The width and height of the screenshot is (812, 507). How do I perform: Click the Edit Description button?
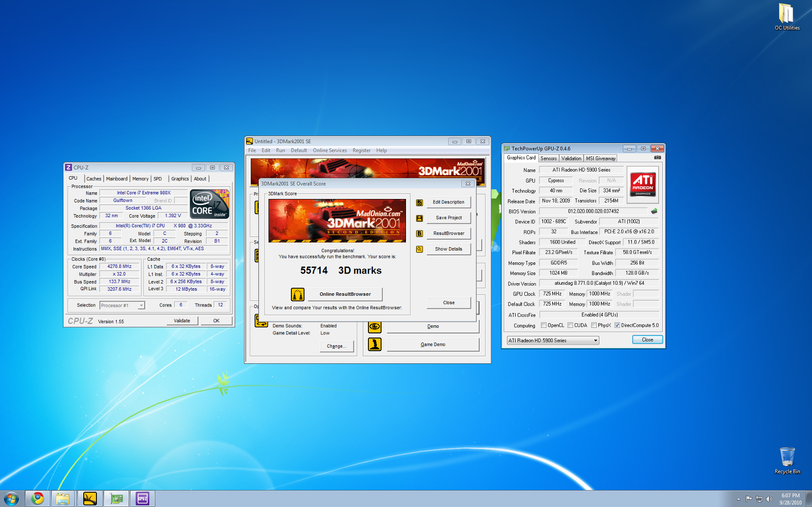[x=449, y=202]
